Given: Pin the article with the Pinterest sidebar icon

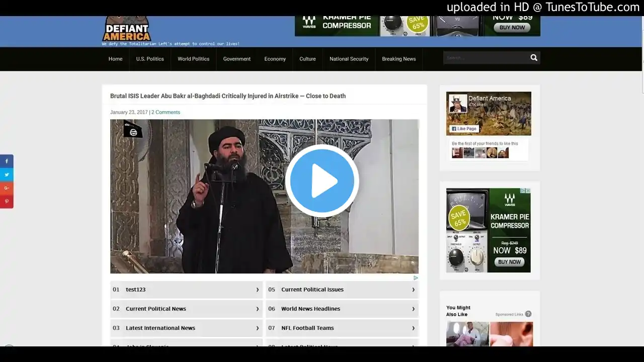Looking at the screenshot, I should (x=7, y=202).
